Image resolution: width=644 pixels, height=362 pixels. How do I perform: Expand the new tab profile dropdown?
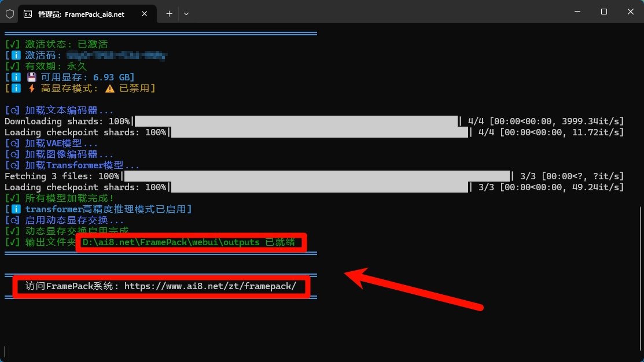pos(186,14)
